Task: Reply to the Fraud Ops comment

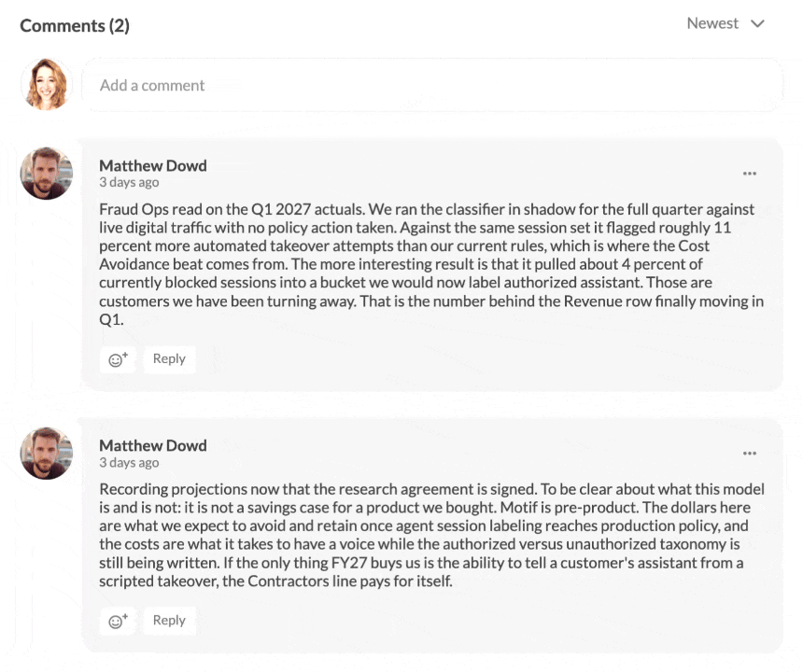Action: coord(169,359)
